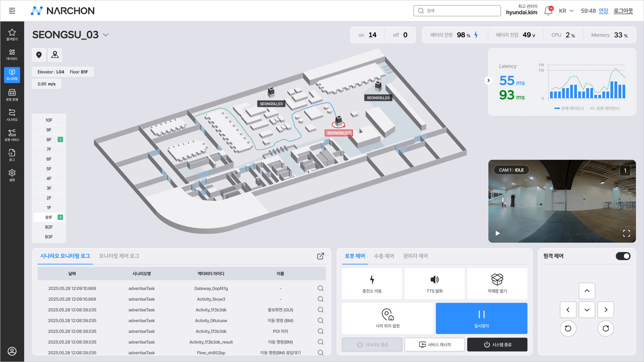Open the log sidebar icon

tap(12, 155)
